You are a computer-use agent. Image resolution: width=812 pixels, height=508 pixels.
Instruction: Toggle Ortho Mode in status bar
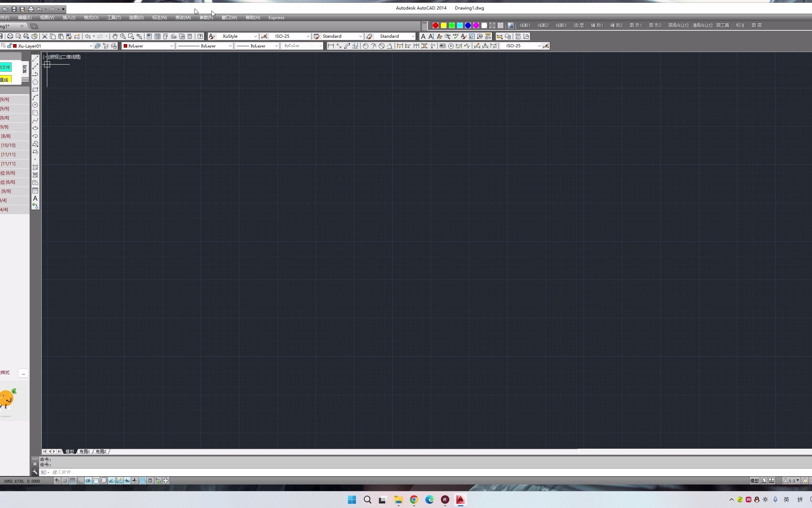(x=80, y=480)
